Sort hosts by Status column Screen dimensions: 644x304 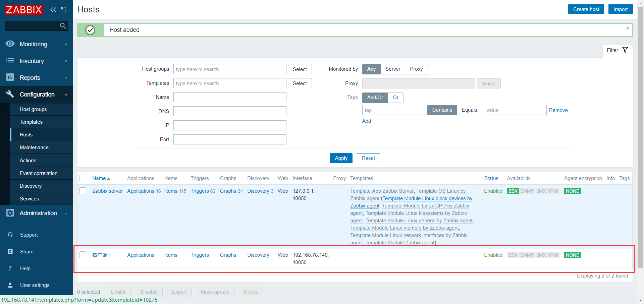click(491, 178)
